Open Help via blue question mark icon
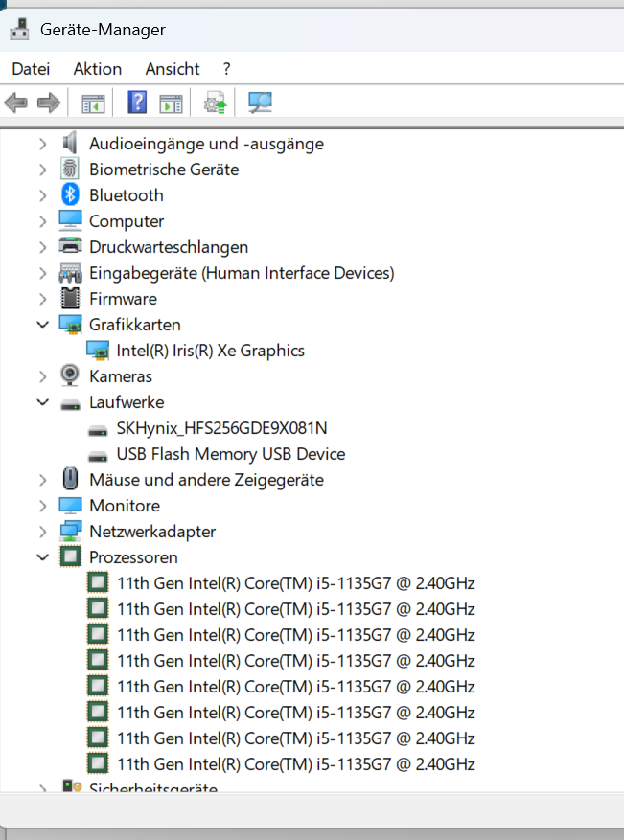The height and width of the screenshot is (840, 624). [x=137, y=102]
